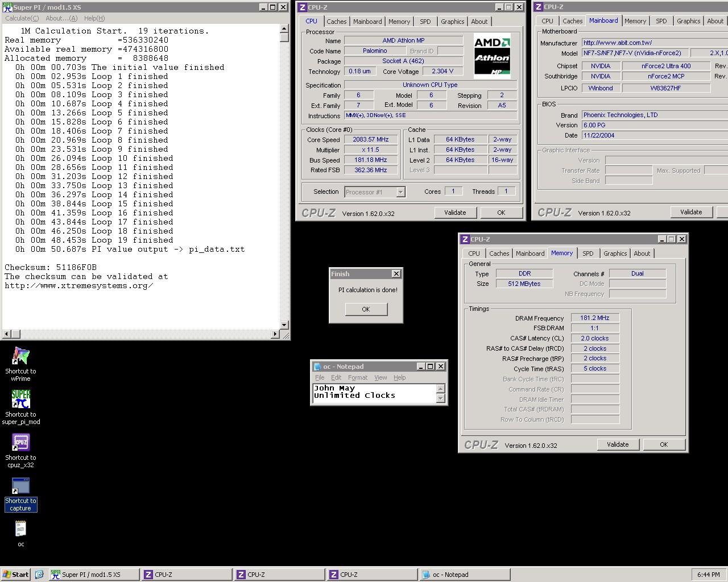Screen dimensions: 728x582
Task: Click the Mainboard CPU-Z window title icon
Action: [x=538, y=7]
